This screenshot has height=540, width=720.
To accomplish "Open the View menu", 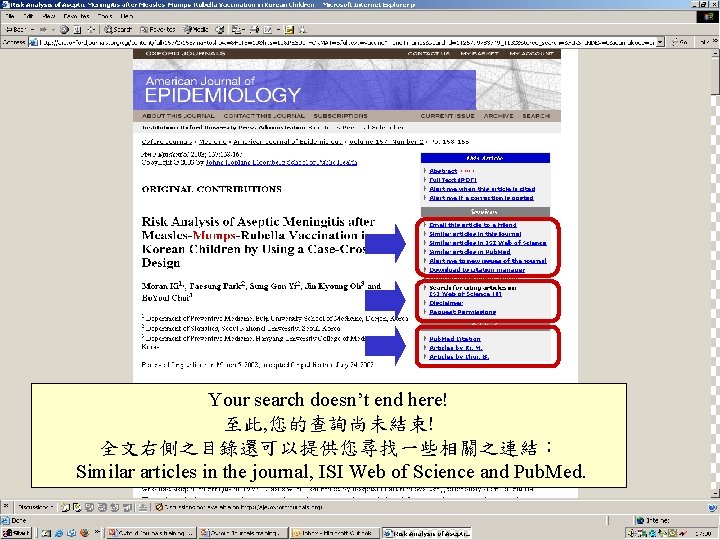I will pos(49,16).
